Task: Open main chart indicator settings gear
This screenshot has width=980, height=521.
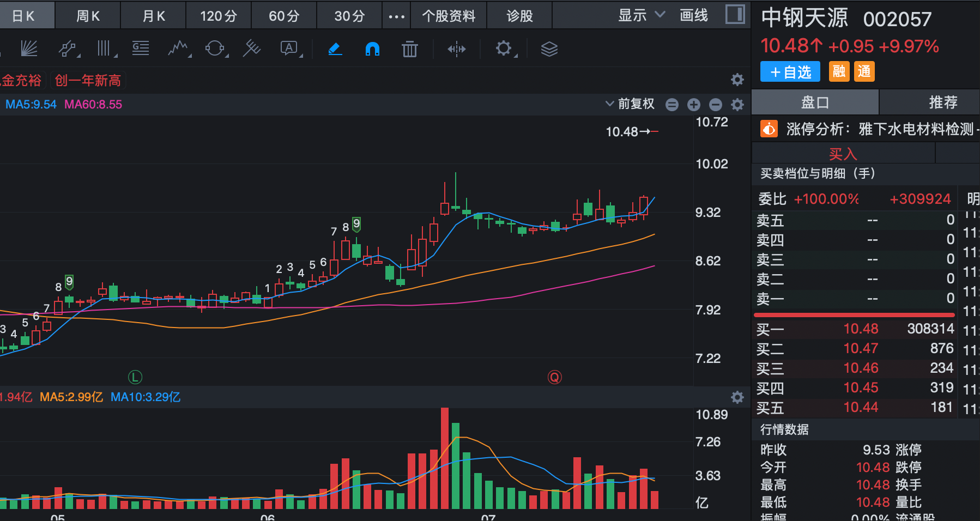Action: click(737, 105)
